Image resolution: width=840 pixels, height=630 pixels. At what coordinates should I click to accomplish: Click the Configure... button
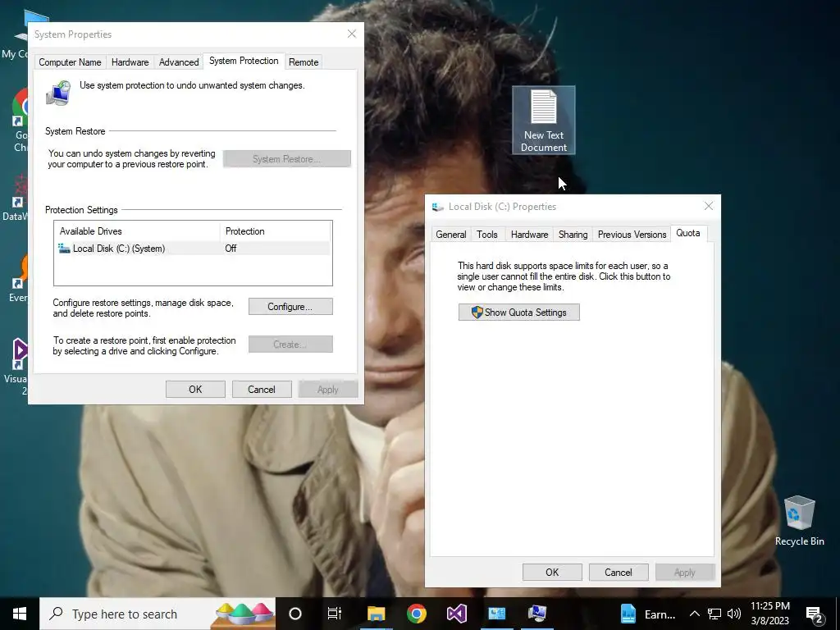[290, 307]
